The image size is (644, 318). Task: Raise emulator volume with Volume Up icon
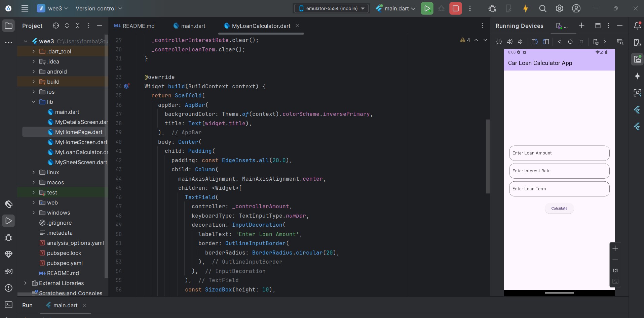[510, 42]
